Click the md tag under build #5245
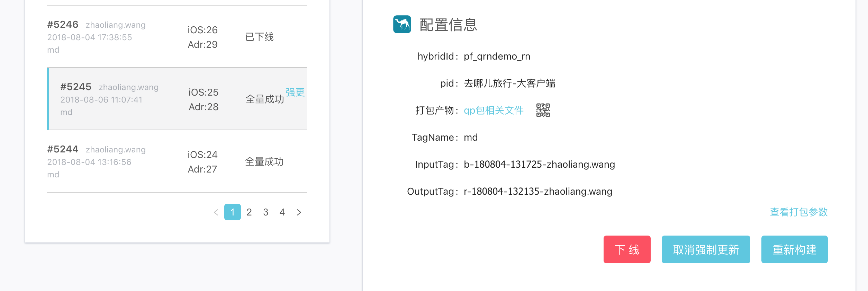This screenshot has width=868, height=291. click(x=66, y=112)
